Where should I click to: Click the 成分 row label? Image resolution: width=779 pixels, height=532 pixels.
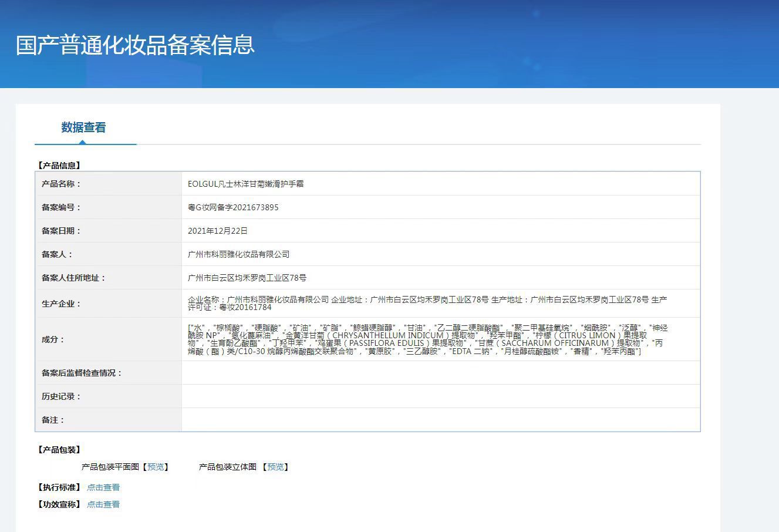[x=53, y=339]
